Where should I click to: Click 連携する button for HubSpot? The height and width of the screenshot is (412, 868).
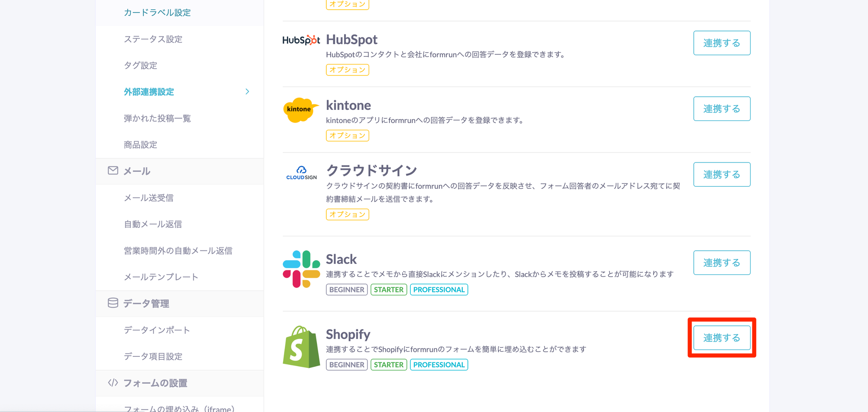721,43
